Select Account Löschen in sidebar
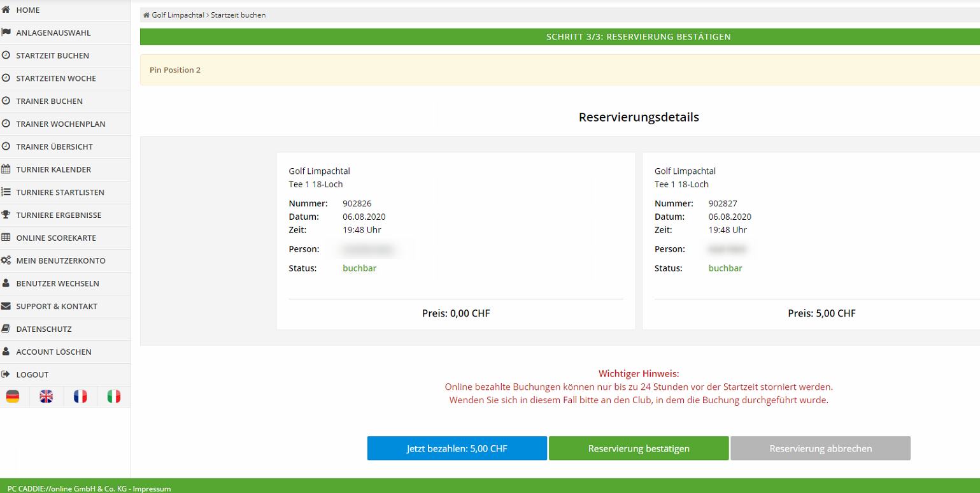 tap(53, 352)
